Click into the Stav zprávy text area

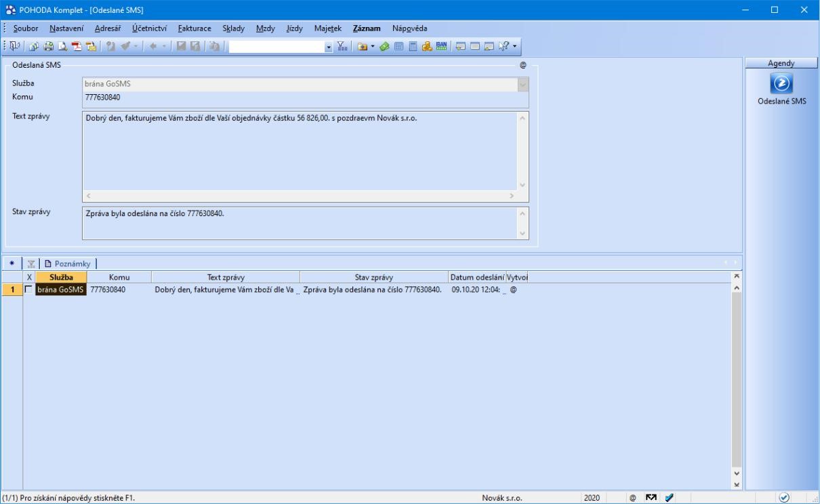(x=299, y=223)
